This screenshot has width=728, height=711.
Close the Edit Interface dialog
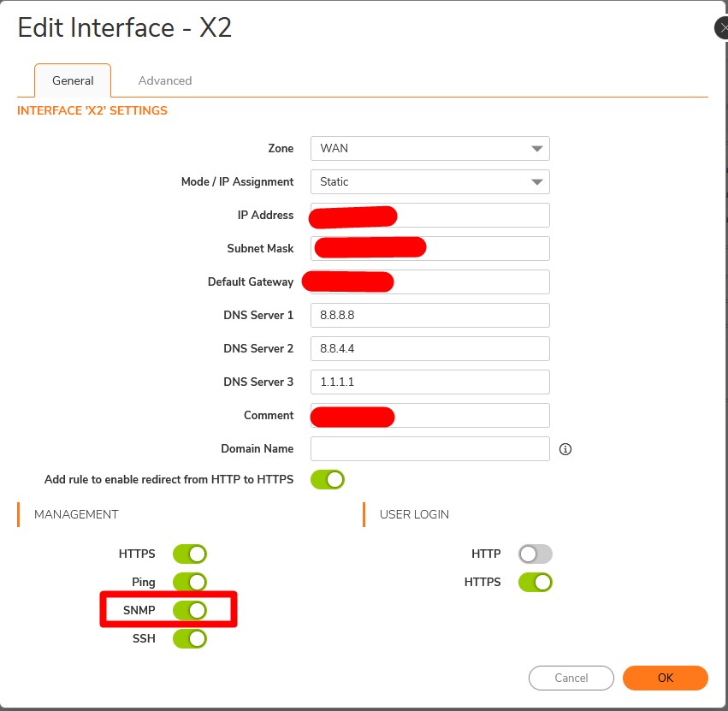coord(721,28)
